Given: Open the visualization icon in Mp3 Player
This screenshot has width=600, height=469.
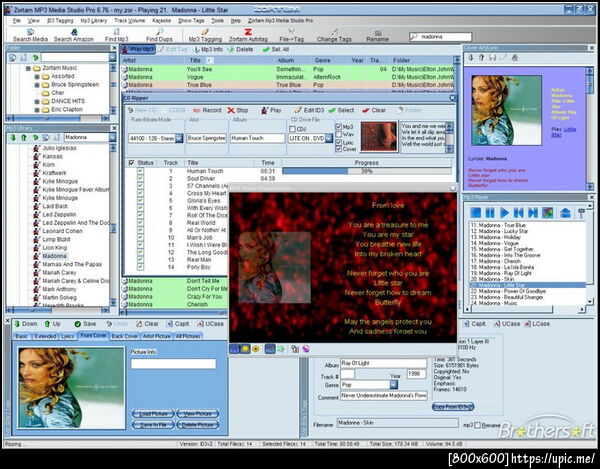Looking at the screenshot, I should coord(547,213).
